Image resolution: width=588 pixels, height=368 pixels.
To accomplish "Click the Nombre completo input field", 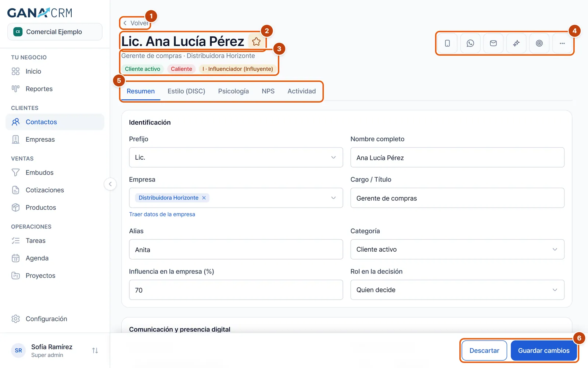I will [x=457, y=158].
